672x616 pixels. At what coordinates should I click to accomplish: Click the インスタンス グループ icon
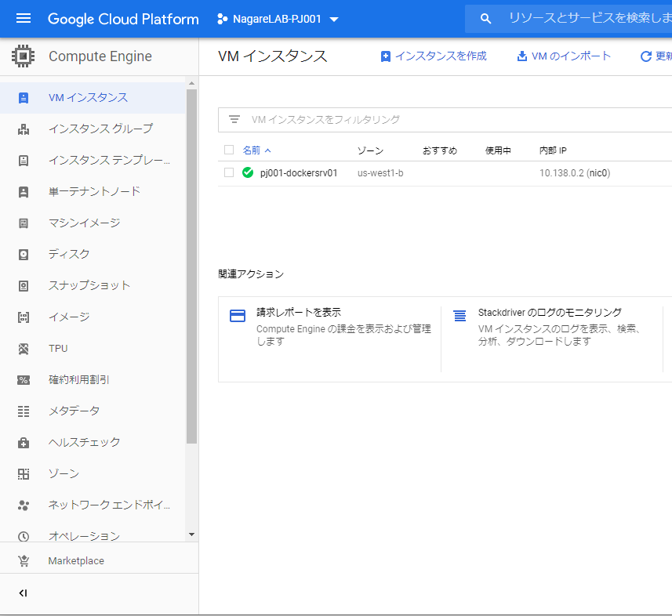point(24,129)
